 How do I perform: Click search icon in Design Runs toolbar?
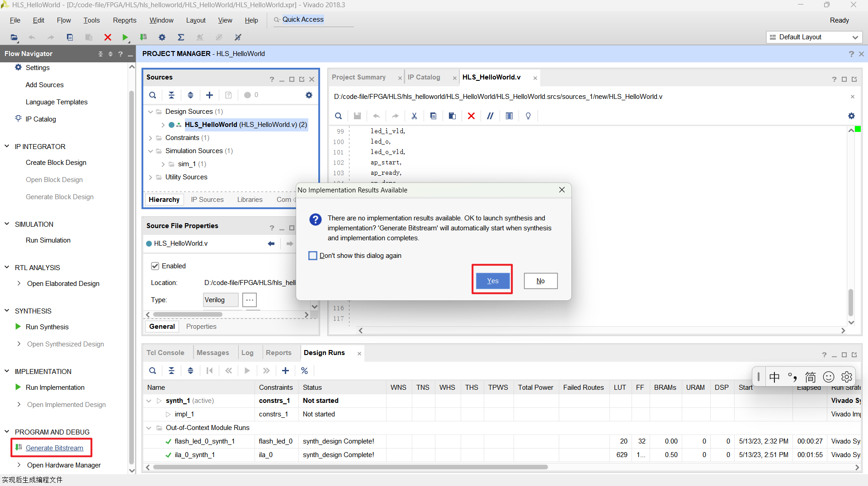point(153,371)
